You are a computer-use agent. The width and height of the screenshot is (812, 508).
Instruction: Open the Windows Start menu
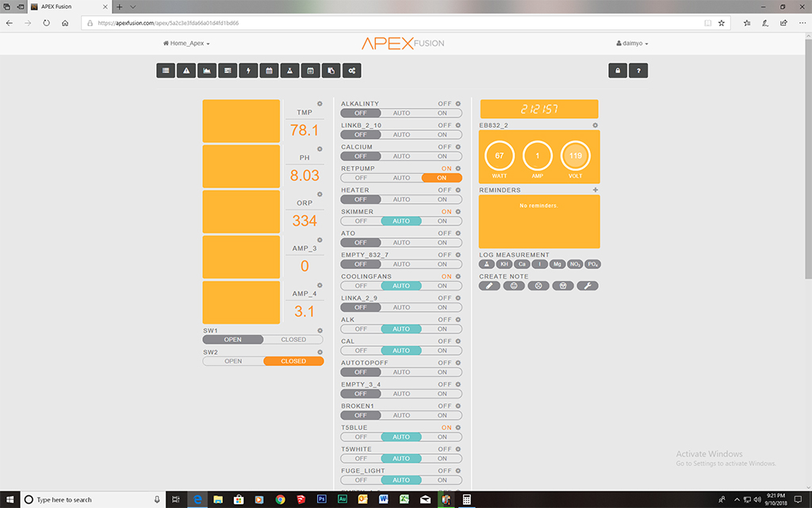pos(10,500)
